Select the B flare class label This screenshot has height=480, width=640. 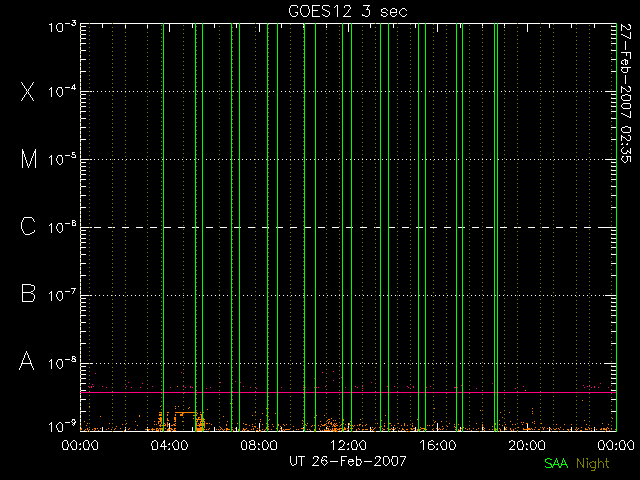tap(28, 293)
